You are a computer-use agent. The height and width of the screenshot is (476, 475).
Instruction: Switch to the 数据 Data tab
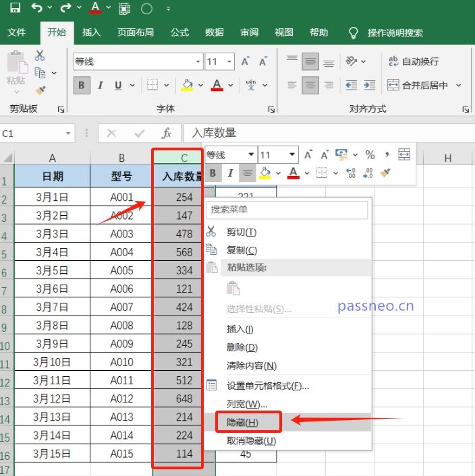214,32
